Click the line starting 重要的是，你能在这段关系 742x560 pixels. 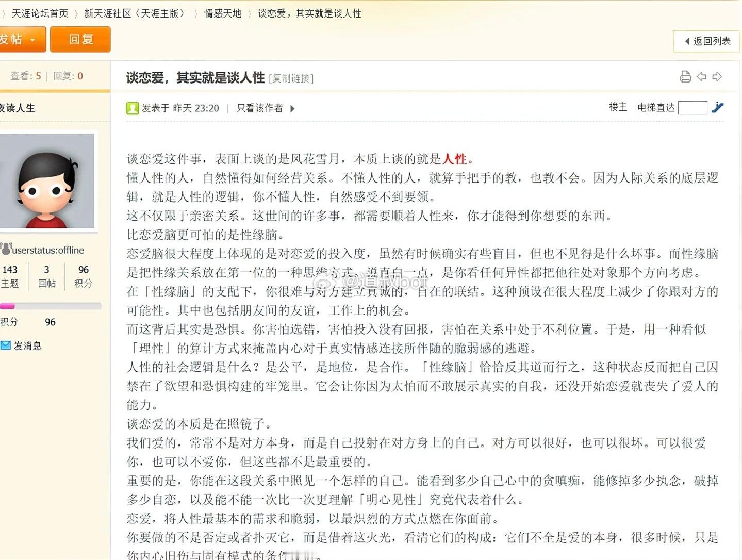click(x=423, y=481)
